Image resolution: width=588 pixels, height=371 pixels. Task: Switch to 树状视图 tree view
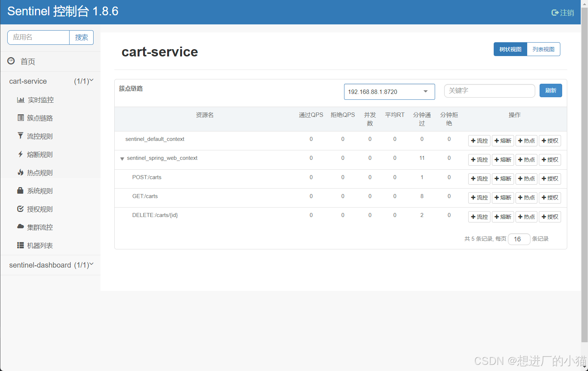[x=510, y=49]
